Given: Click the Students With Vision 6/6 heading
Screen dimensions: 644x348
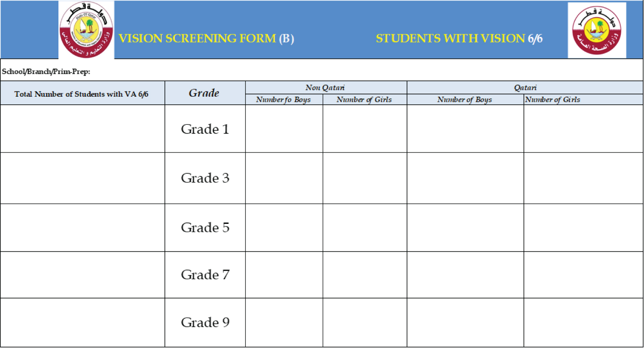Looking at the screenshot, I should pos(459,39).
